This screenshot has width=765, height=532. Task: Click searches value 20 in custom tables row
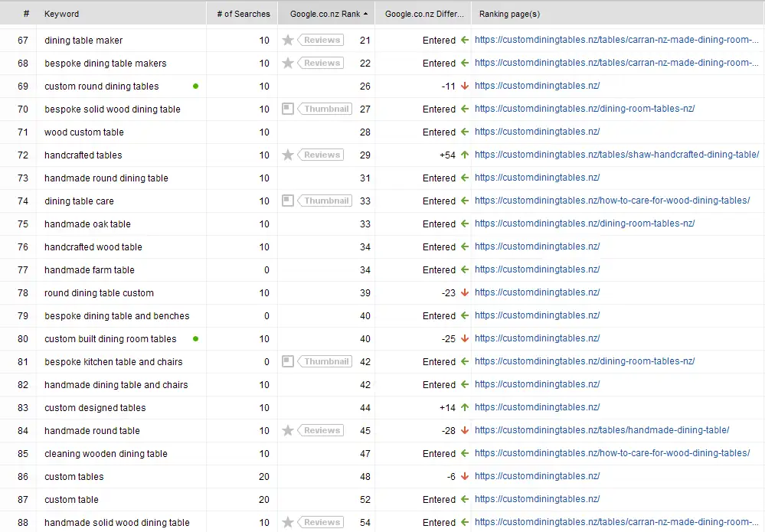point(264,477)
